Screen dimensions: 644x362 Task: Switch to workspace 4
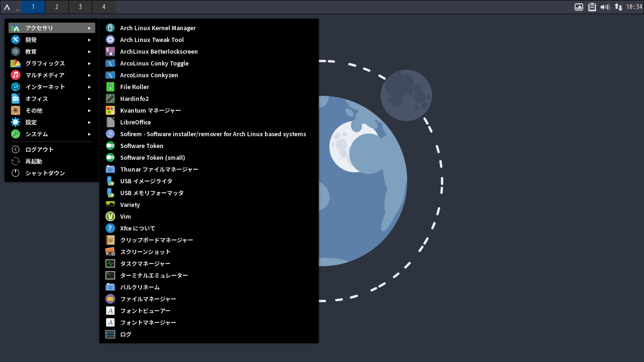coord(104,7)
